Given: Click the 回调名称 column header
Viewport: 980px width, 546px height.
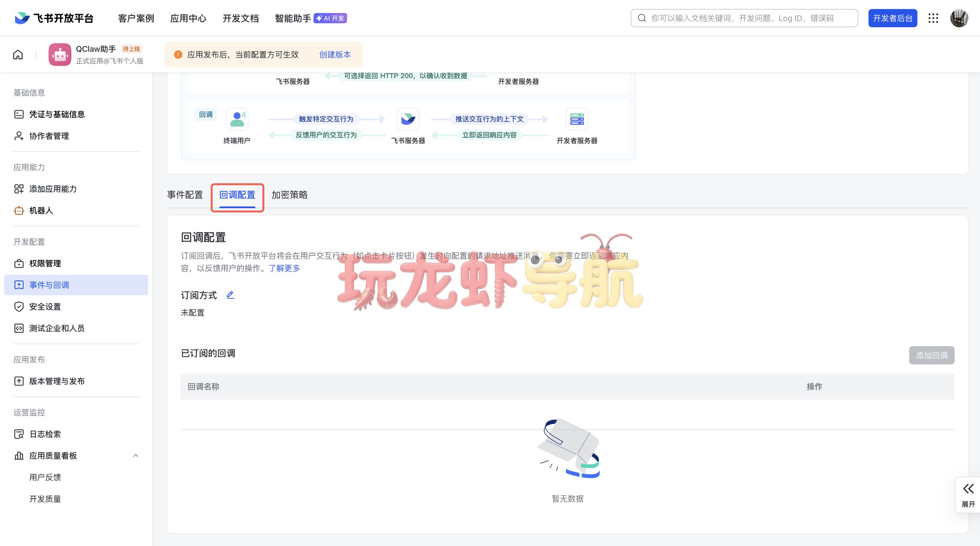Looking at the screenshot, I should [x=203, y=387].
